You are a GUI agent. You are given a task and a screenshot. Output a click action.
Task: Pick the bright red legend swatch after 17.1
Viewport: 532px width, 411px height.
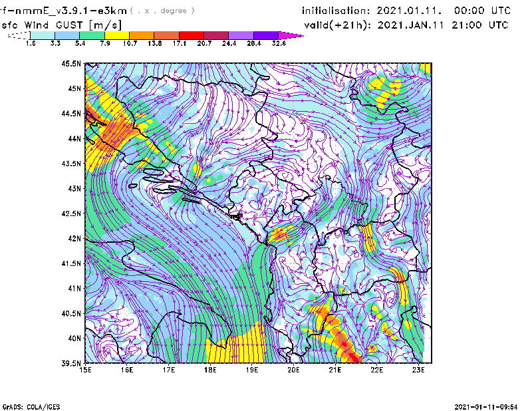click(192, 35)
